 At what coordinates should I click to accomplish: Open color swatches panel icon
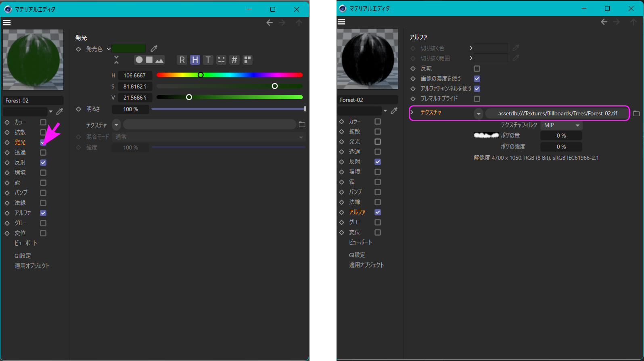point(247,60)
